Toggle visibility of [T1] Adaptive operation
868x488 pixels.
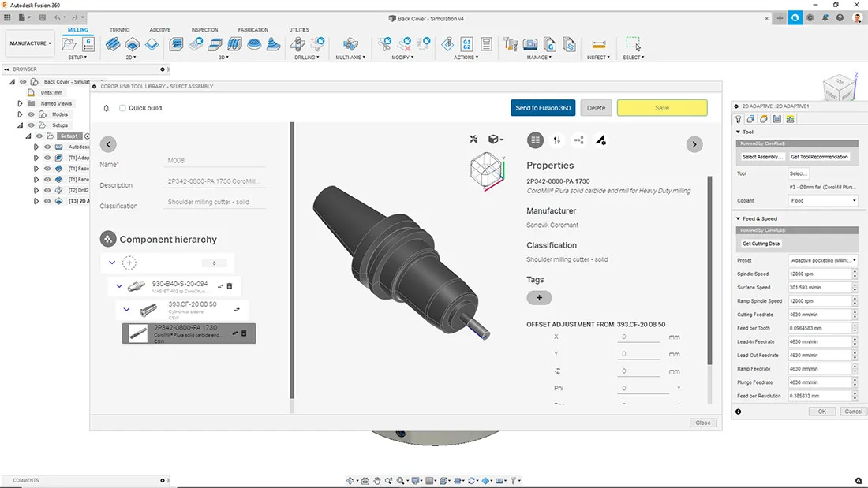click(47, 158)
